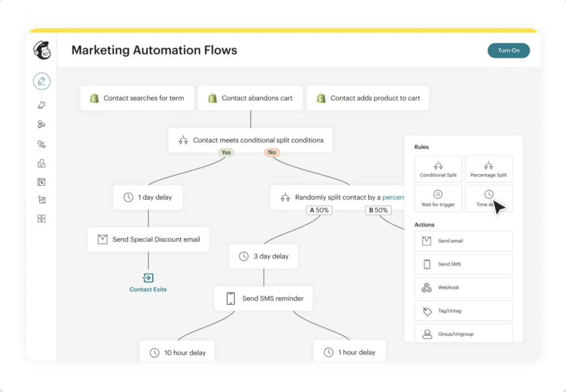The image size is (566, 392).
Task: Click clock icon on 10 hour delay
Action: pyautogui.click(x=155, y=353)
